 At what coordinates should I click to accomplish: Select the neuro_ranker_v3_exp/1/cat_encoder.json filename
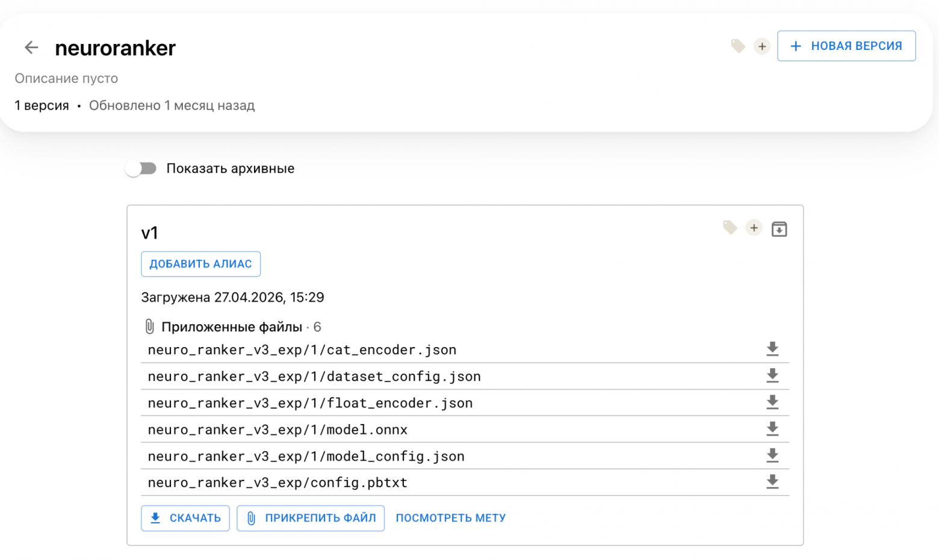302,350
